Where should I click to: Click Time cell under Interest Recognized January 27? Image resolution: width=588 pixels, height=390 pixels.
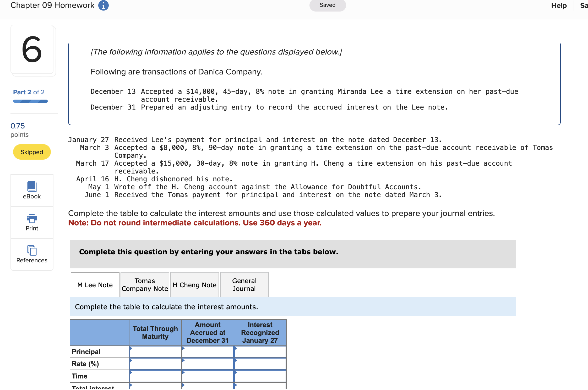tap(260, 376)
